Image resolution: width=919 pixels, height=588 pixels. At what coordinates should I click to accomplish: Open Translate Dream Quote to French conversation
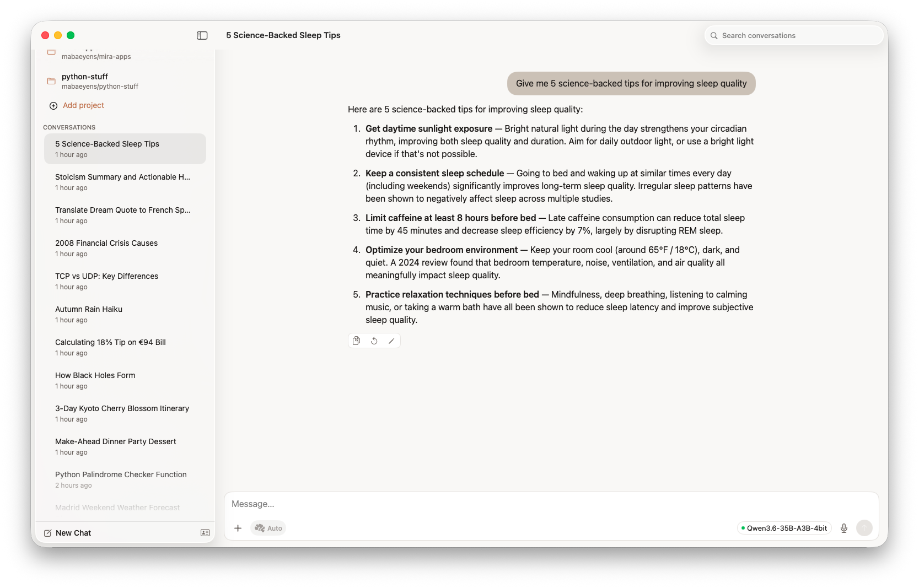(x=125, y=215)
